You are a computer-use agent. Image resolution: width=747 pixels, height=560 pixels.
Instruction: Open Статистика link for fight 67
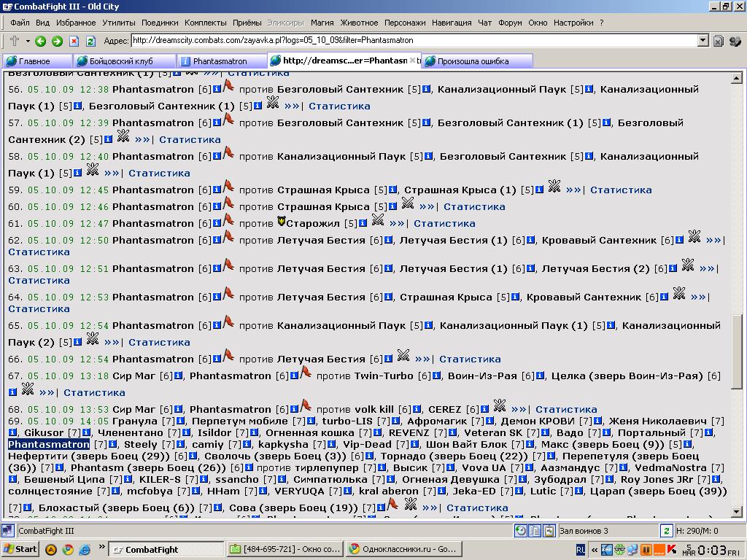click(x=94, y=393)
